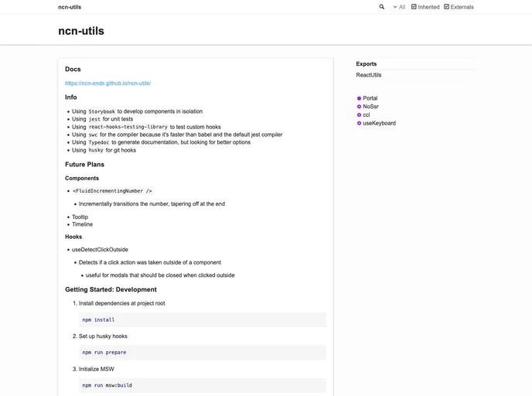Screen dimensions: 532x396
Task: Open the ReactUtils module entry
Action: tap(369, 75)
